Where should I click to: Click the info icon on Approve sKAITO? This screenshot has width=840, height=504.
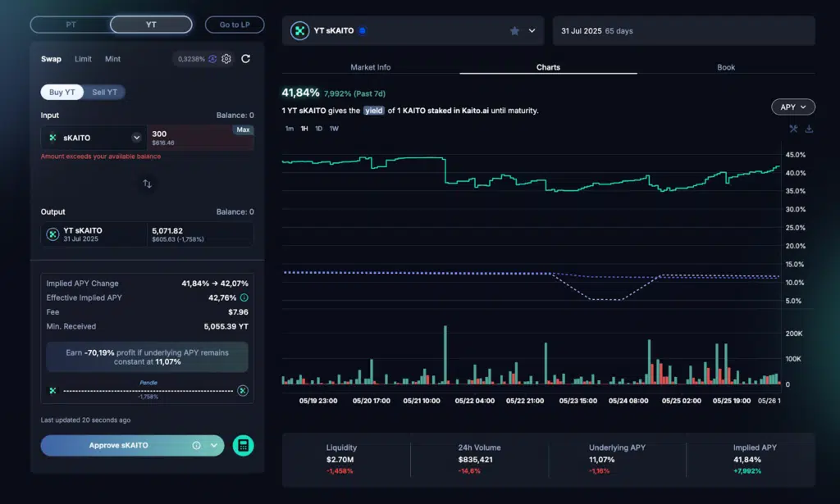tap(197, 445)
